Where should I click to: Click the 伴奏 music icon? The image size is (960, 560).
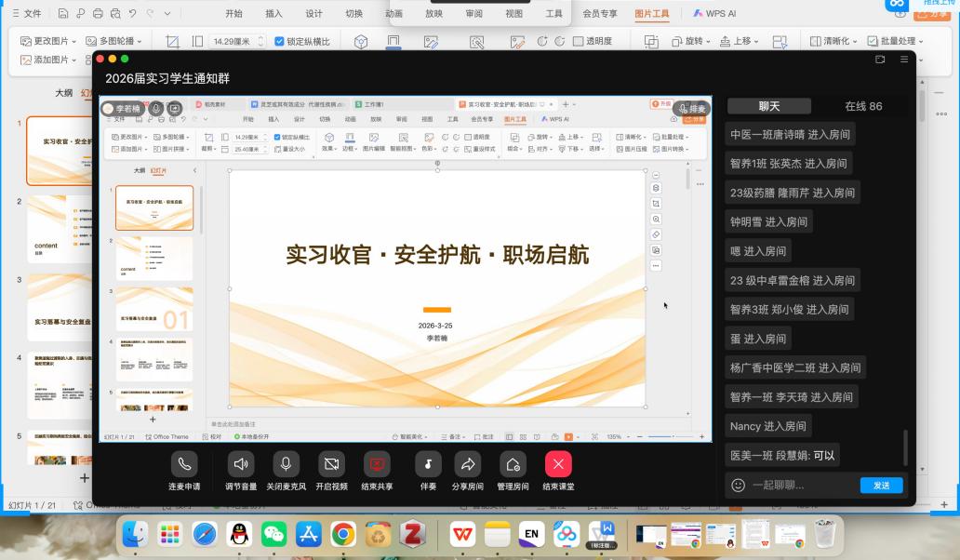click(428, 464)
